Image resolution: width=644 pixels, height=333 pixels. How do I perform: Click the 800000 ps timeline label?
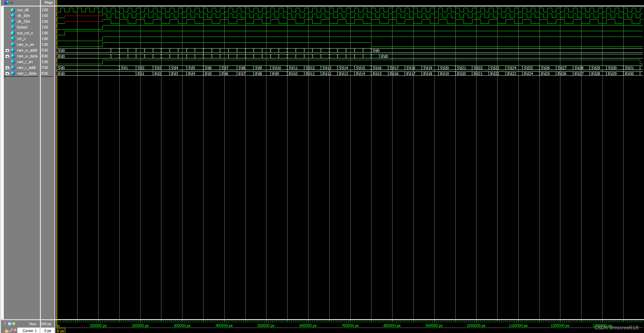coord(392,326)
